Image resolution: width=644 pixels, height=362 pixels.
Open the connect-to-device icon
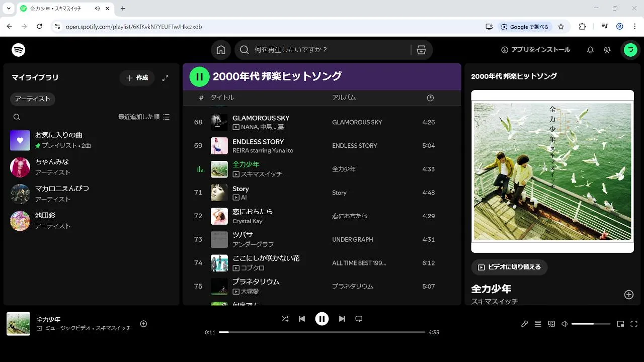(x=551, y=324)
